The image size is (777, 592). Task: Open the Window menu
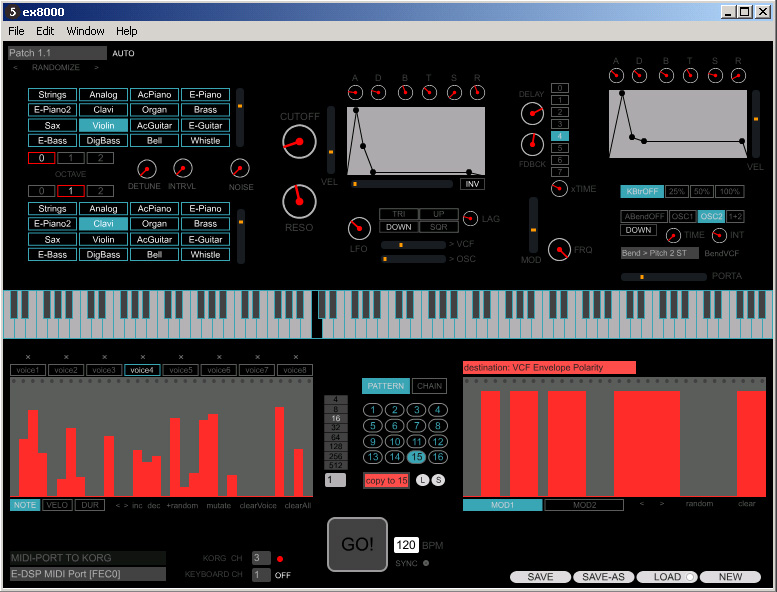(x=85, y=31)
